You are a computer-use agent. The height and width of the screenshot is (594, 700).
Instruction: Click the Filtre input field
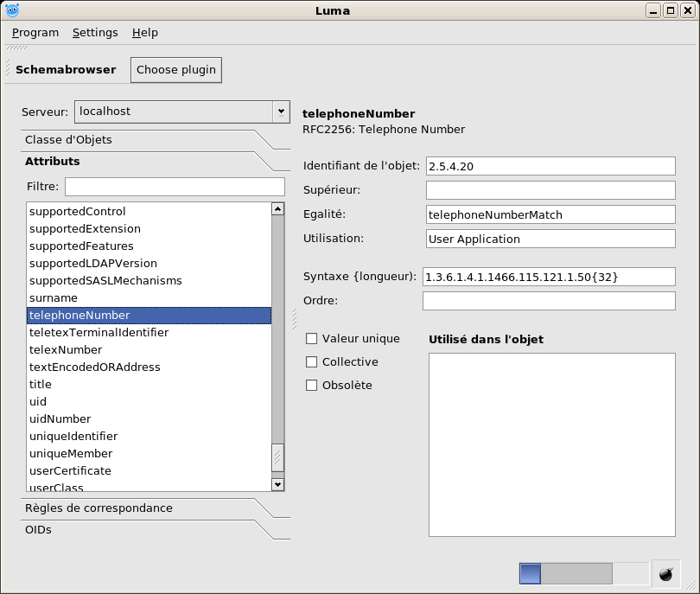click(x=175, y=187)
